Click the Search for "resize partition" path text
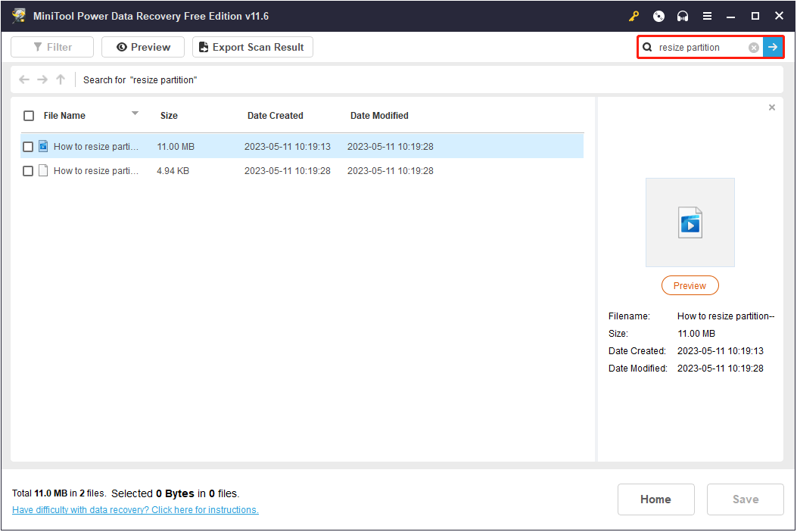The width and height of the screenshot is (797, 532). point(140,79)
